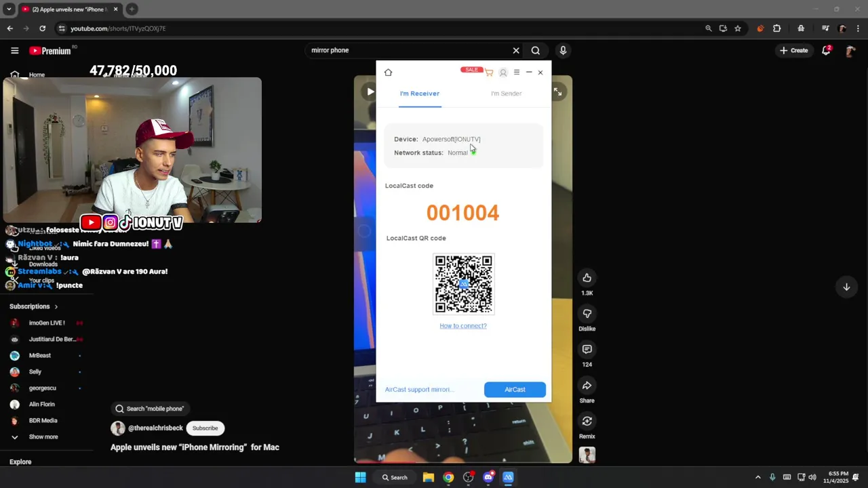Open the browser zoom magnifier icon

pyautogui.click(x=709, y=28)
